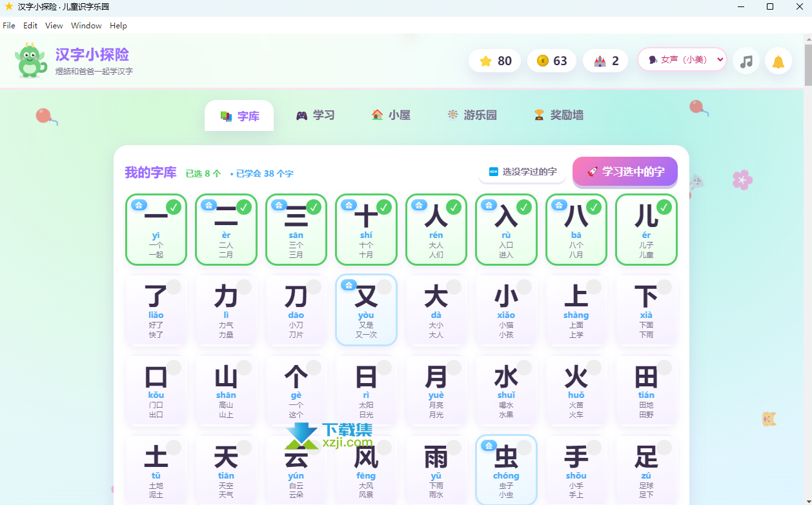Switch to the 学习 tab
The image size is (812, 505).
pos(315,115)
